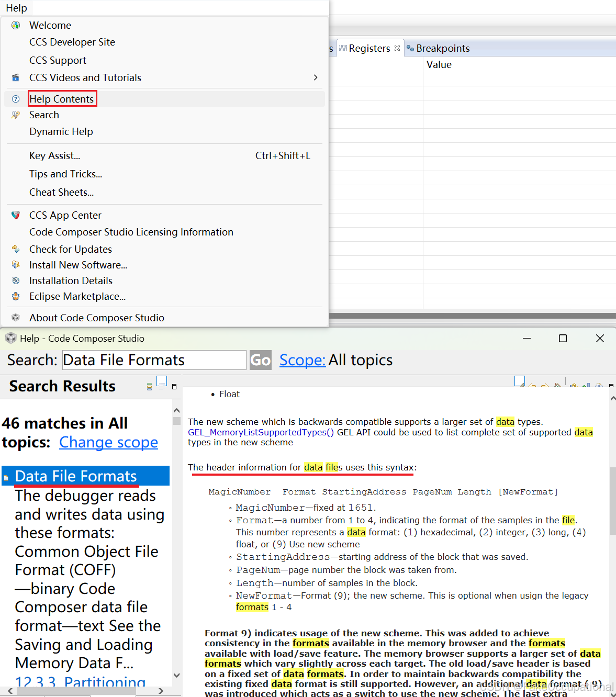Screen dimensions: 616x697
Task: Click the CCS Videos and Tutorials icon
Action: tap(16, 77)
